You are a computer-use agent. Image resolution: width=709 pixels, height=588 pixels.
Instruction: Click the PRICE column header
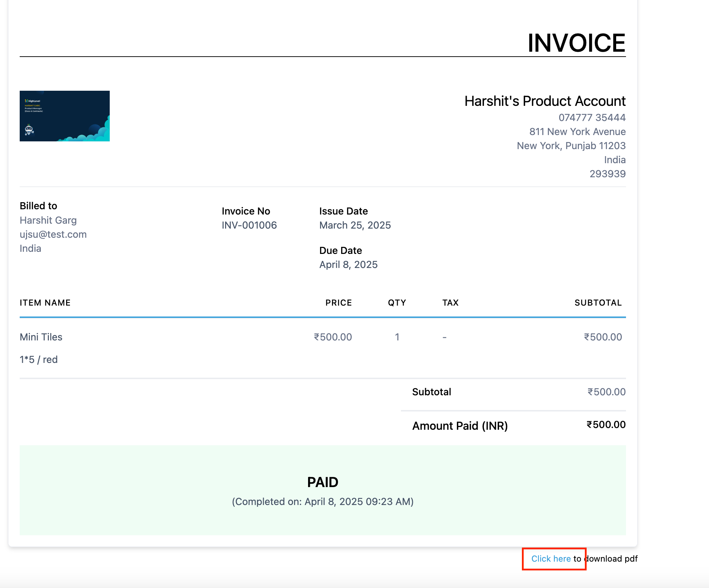click(x=338, y=303)
